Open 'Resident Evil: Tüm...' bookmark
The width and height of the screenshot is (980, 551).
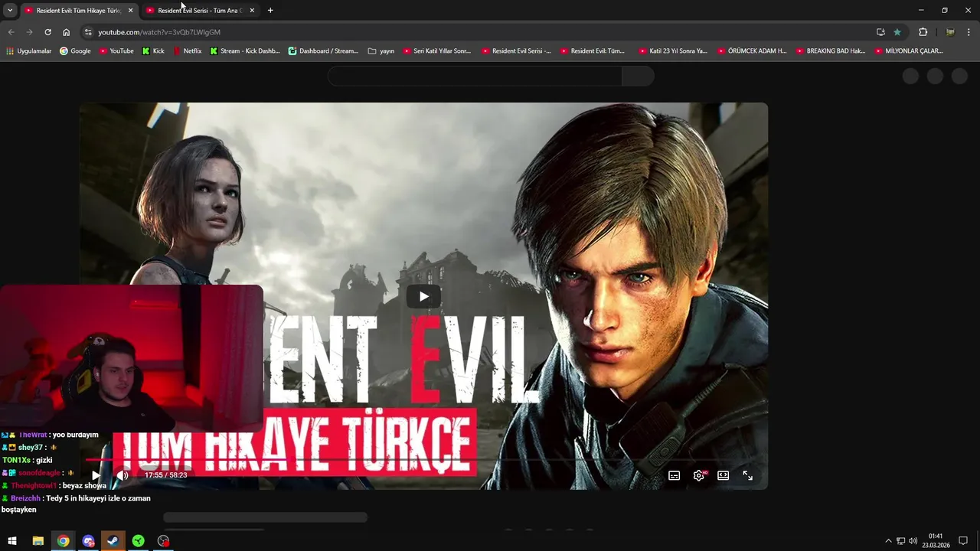coord(593,51)
